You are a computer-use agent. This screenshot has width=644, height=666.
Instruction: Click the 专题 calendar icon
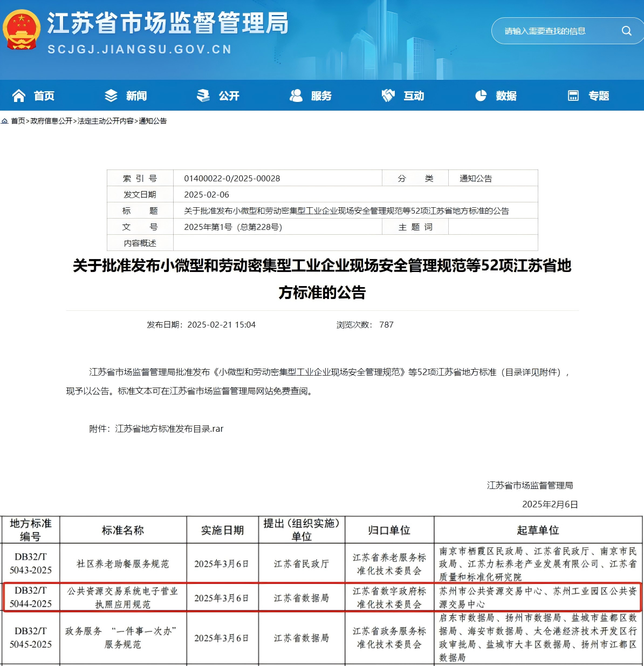point(573,96)
